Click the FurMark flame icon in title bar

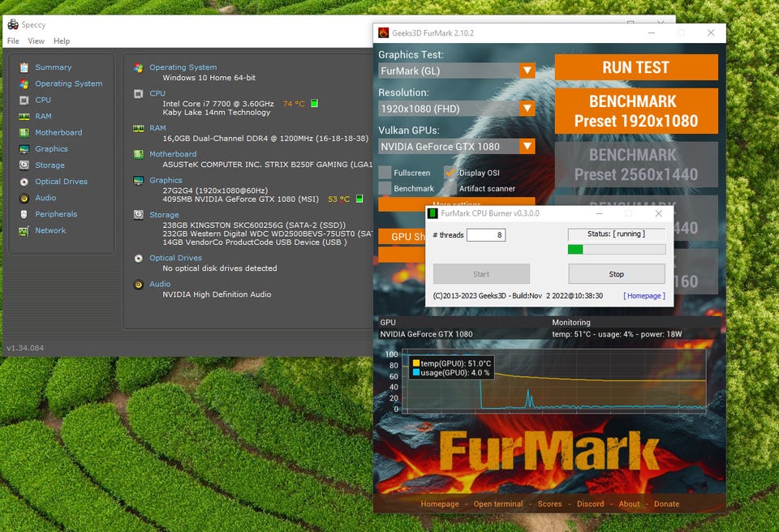pos(384,32)
